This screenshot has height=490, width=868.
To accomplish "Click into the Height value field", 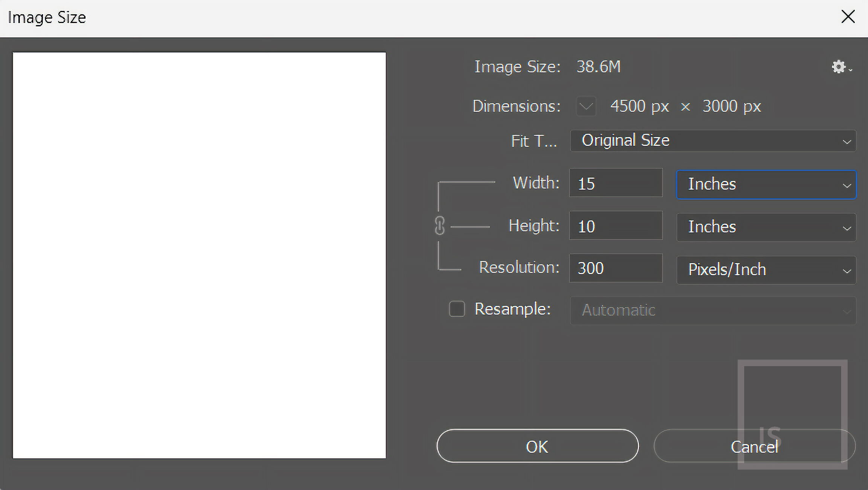I will pyautogui.click(x=616, y=226).
